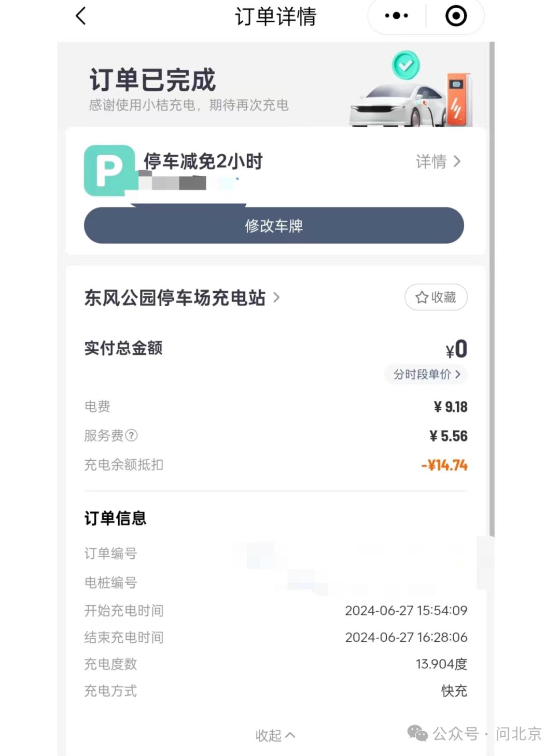Screen dimensions: 560x756
Task: Tap the back arrow icon
Action: 81,16
